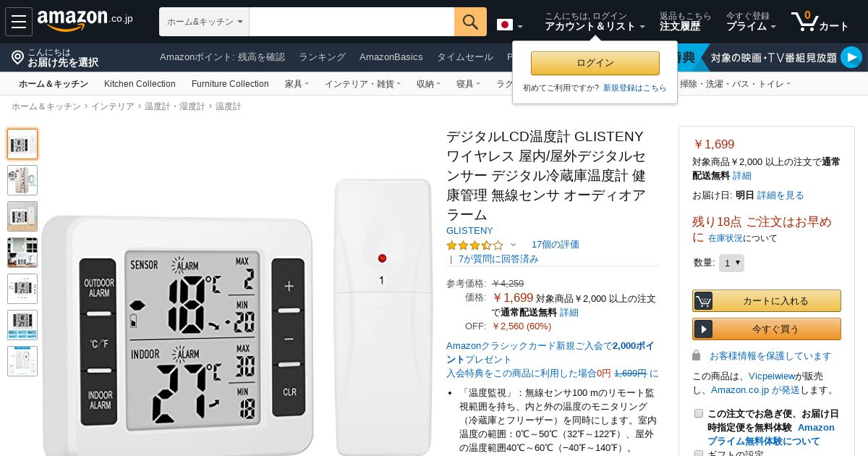Open the 数量 quantity dropdown
The height and width of the screenshot is (456, 868).
pyautogui.click(x=731, y=263)
